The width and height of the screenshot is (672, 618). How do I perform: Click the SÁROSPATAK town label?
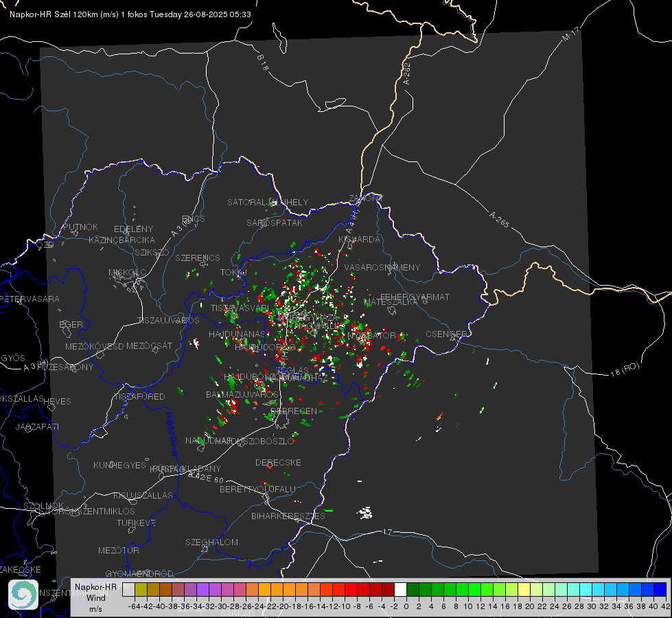275,222
